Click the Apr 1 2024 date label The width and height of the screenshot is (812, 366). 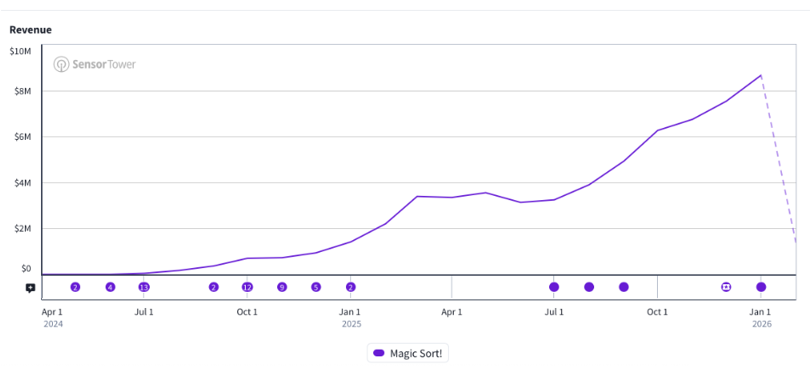[52, 318]
